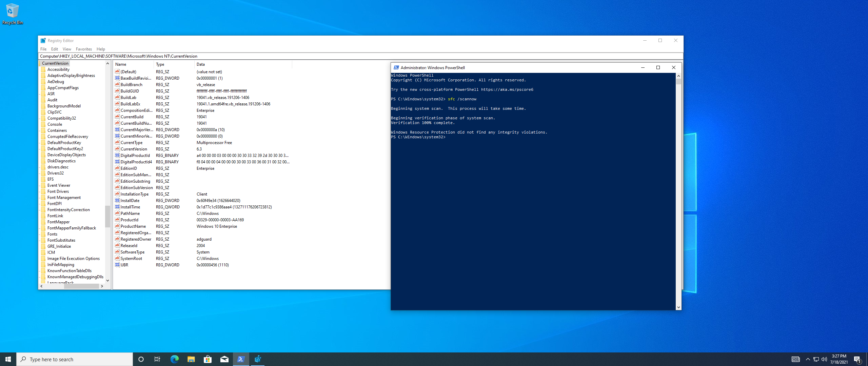Launch Microsoft Edge from the taskbar
Screen dimensions: 868x366
click(x=174, y=359)
